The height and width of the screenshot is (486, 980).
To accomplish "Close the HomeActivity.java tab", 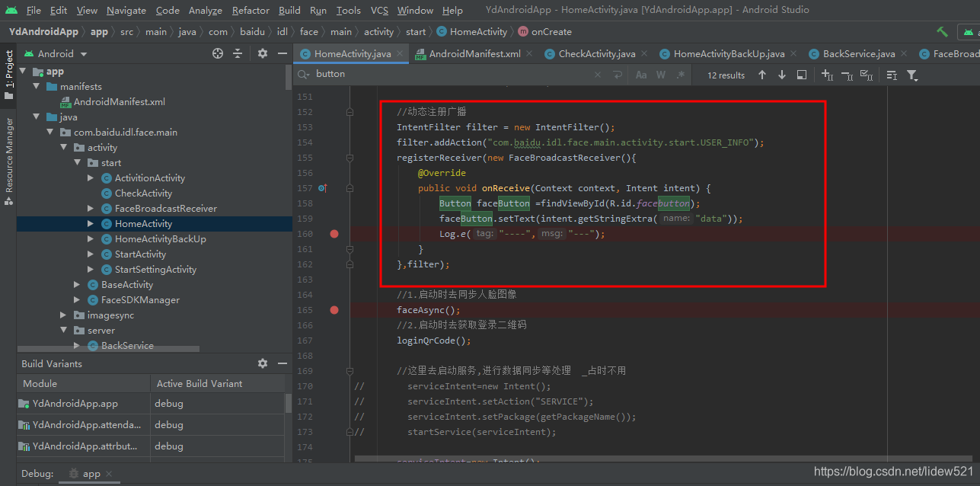I will [401, 54].
